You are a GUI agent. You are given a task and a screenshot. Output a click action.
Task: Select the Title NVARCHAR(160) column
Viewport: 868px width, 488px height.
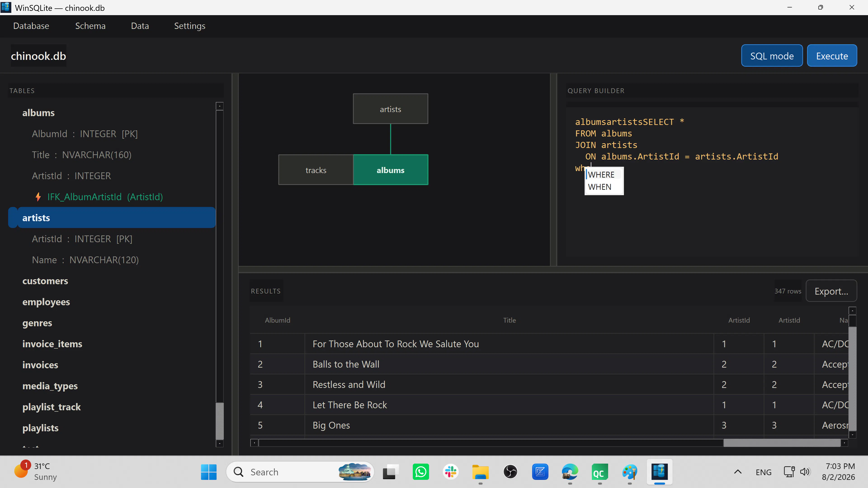point(82,155)
